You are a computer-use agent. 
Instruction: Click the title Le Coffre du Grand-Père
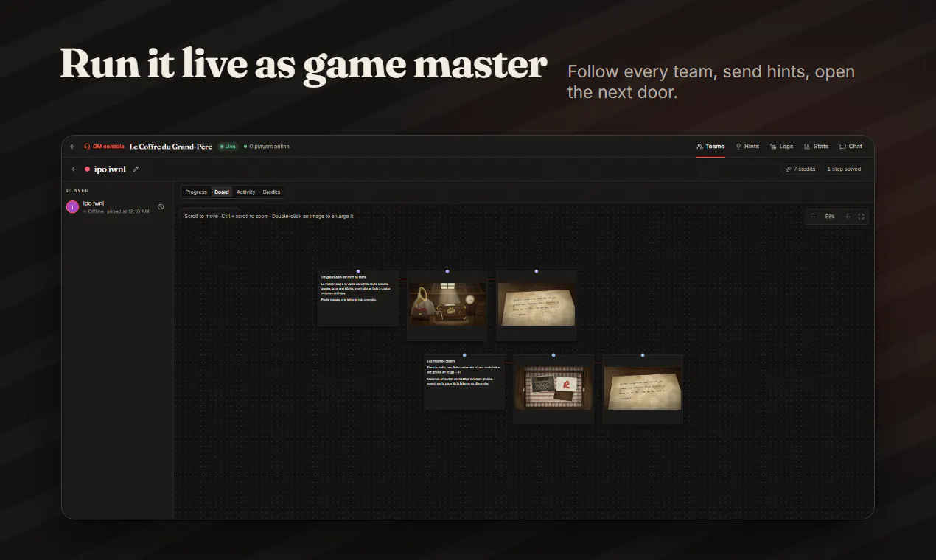[x=171, y=147]
